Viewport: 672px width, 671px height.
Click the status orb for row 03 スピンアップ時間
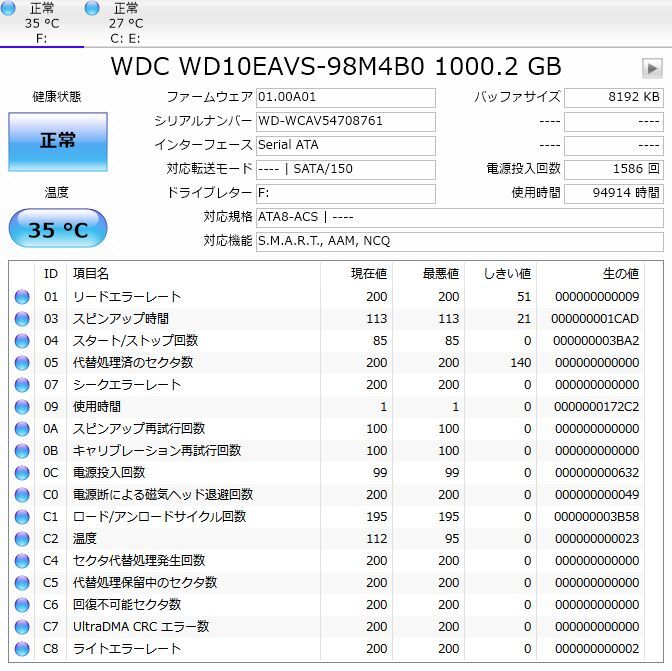(22, 319)
